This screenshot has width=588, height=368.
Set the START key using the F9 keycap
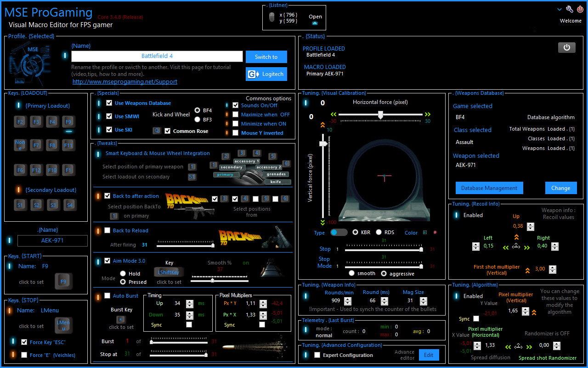pos(63,282)
